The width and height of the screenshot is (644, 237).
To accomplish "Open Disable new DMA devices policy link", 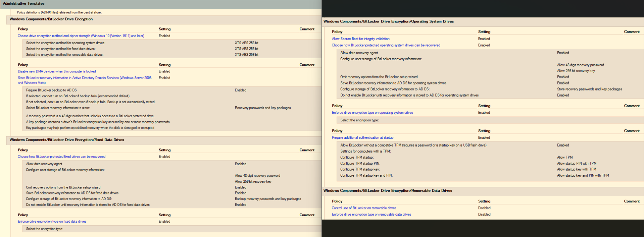I will (x=57, y=71).
